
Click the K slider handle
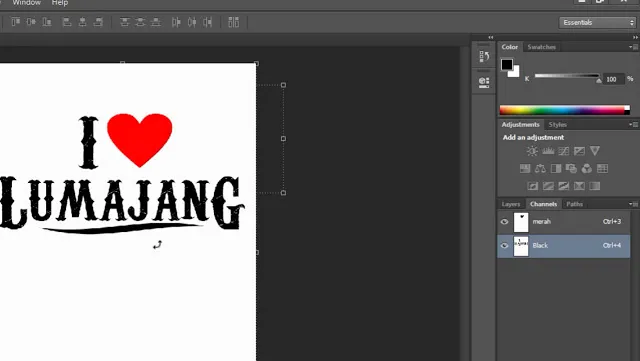tap(599, 80)
